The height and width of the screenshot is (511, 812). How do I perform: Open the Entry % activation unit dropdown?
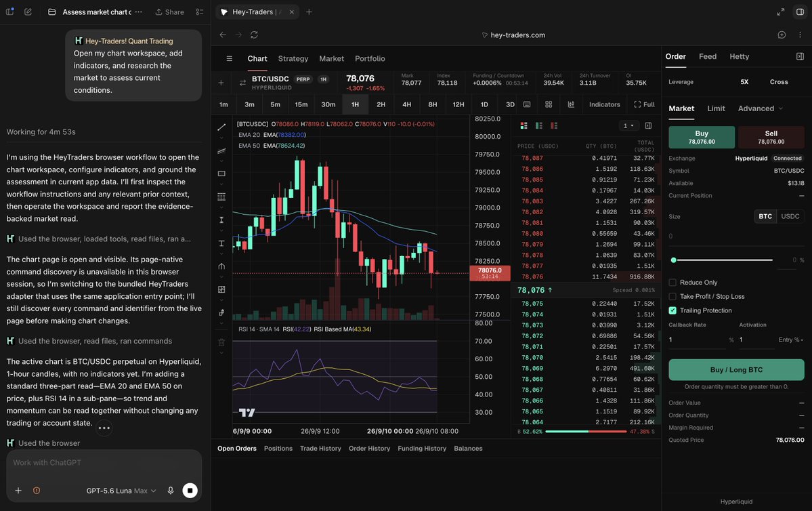point(791,340)
